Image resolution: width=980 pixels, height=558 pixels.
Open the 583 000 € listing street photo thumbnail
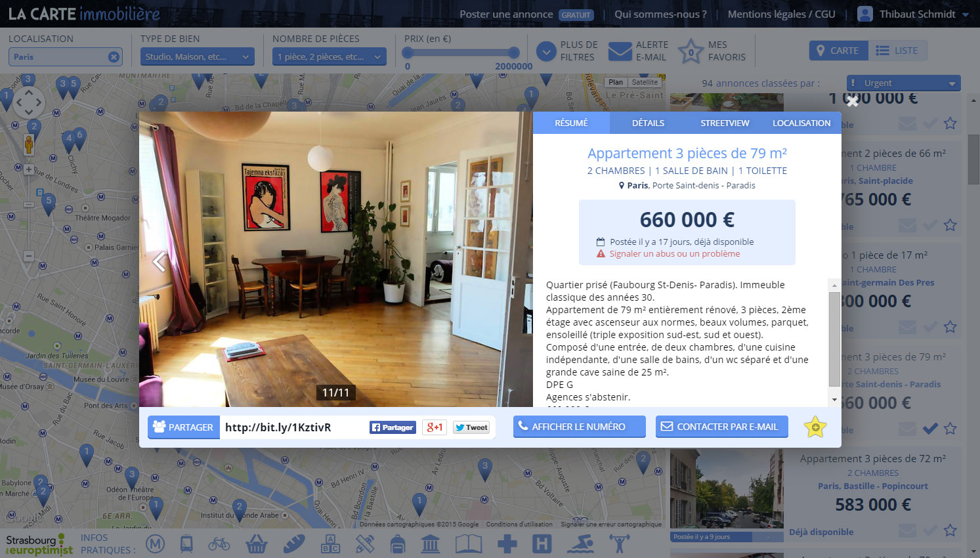[727, 490]
